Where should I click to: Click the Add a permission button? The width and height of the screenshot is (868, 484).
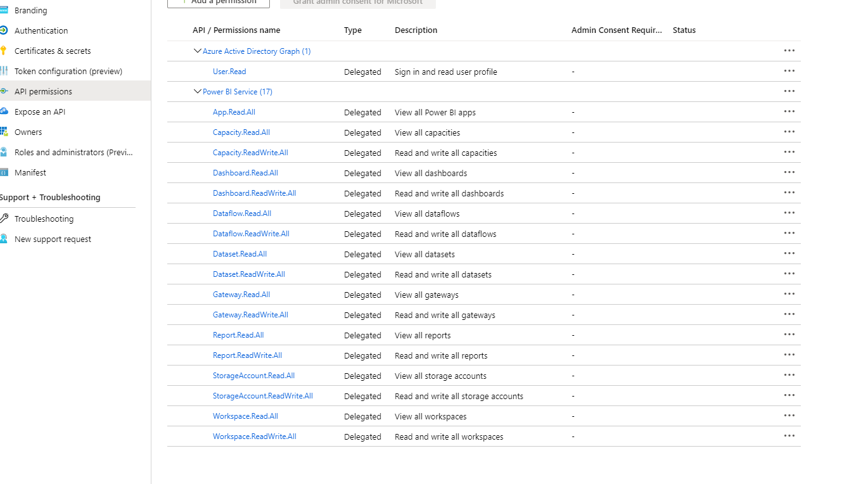click(x=219, y=3)
